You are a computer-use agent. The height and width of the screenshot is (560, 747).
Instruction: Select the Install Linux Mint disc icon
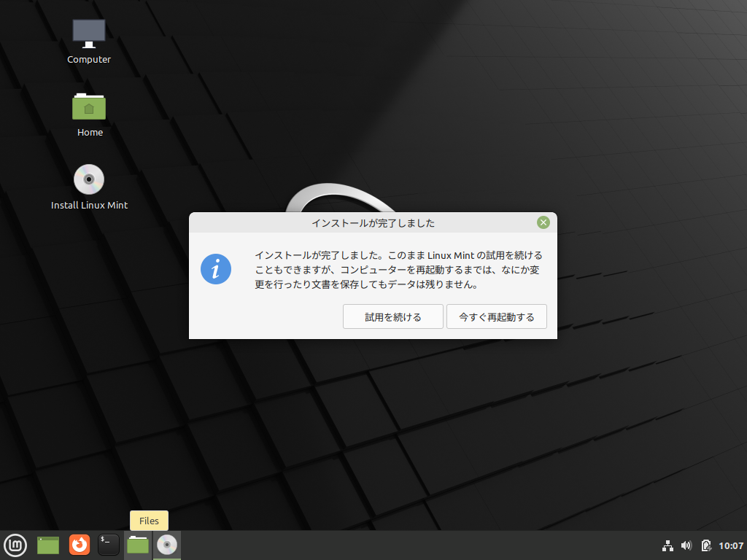(88, 179)
